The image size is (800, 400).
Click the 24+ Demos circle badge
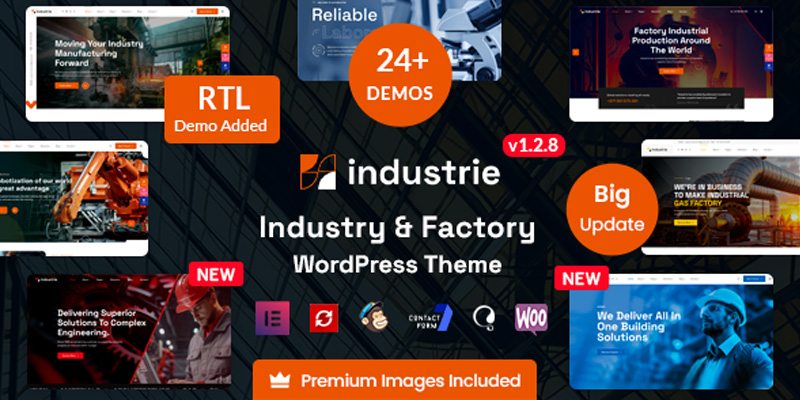click(x=400, y=75)
